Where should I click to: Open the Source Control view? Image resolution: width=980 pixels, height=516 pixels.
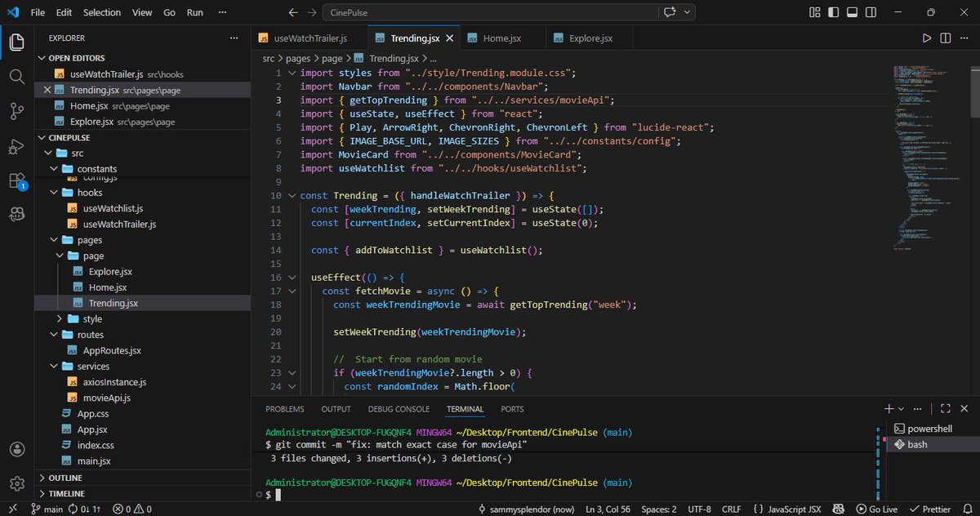(16, 111)
